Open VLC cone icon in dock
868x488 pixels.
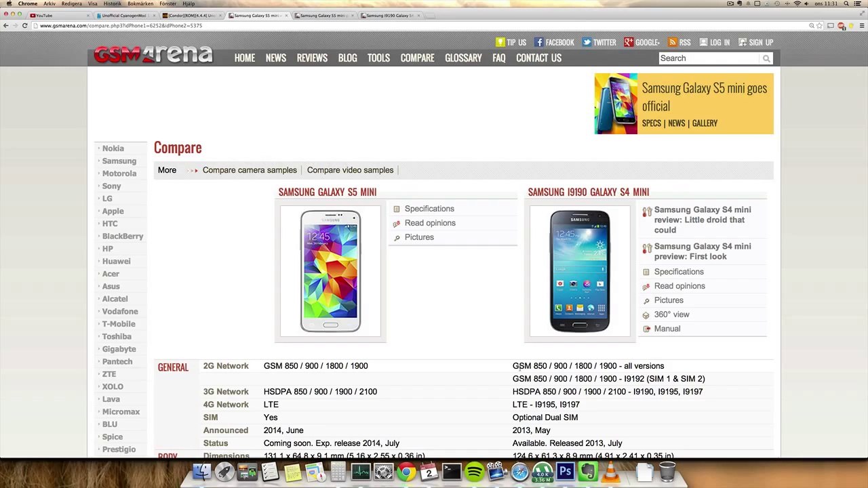611,472
